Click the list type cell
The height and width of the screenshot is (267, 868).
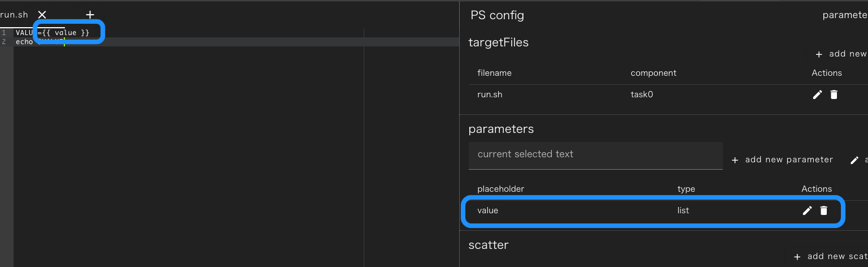coord(683,210)
